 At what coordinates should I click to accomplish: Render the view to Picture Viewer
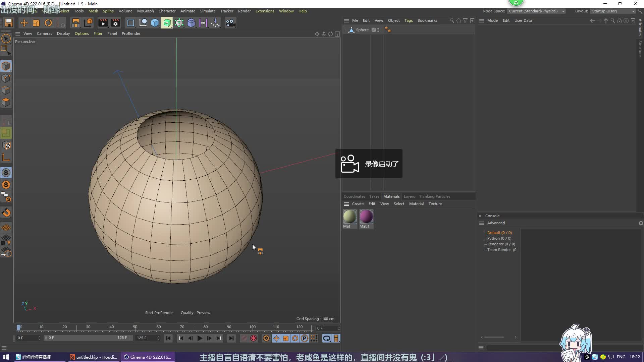pyautogui.click(x=103, y=23)
